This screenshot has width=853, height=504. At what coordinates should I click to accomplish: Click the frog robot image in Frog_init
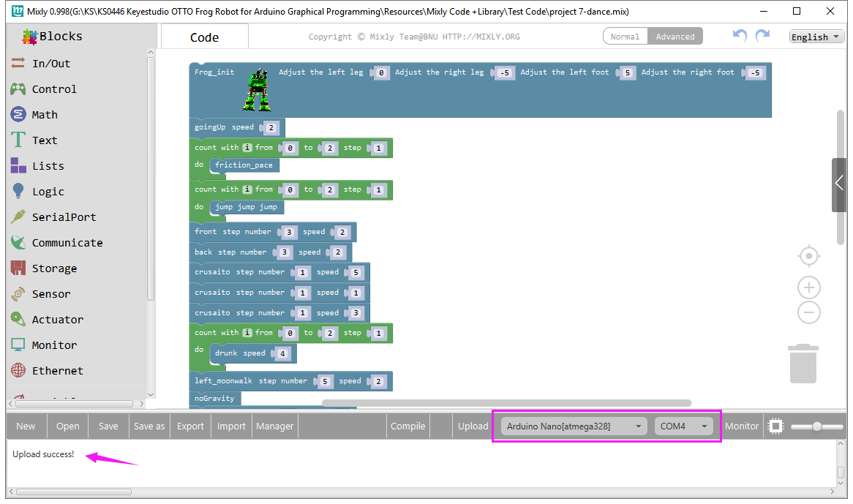pyautogui.click(x=258, y=90)
